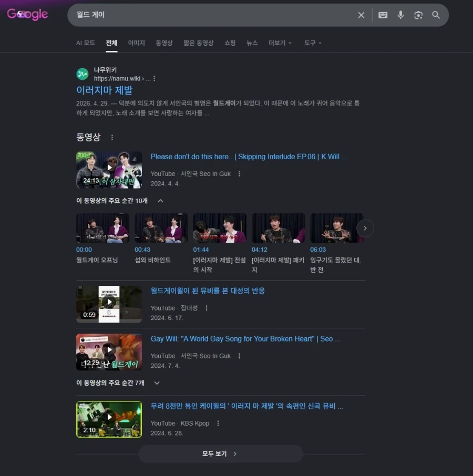Screen dimensions: 473x476
Task: Click inside the search field 월드 게이
Action: coord(212,15)
